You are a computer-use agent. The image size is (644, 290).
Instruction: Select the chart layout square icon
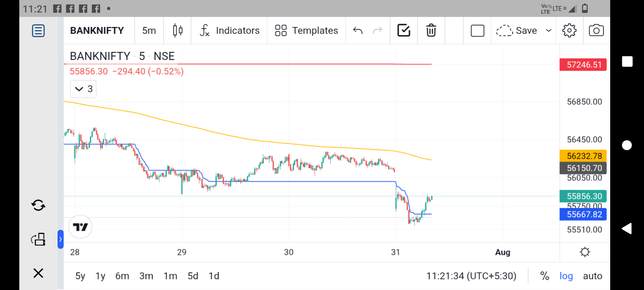[x=477, y=31]
